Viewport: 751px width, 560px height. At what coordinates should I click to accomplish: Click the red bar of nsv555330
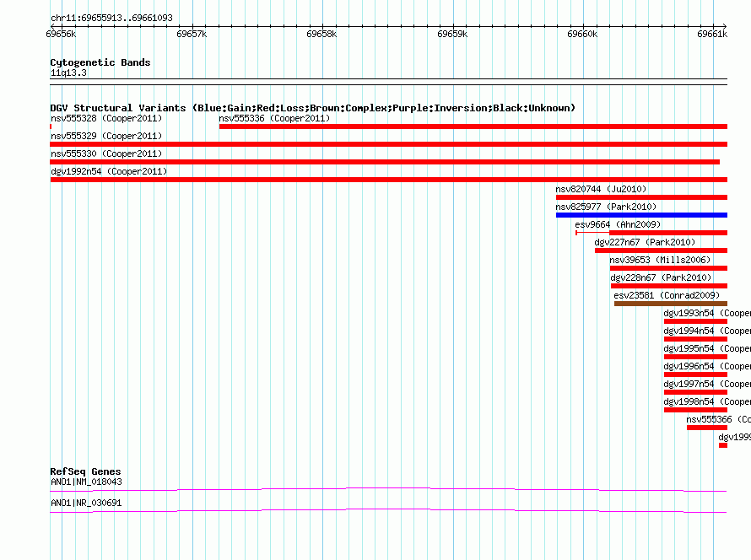[x=385, y=162]
